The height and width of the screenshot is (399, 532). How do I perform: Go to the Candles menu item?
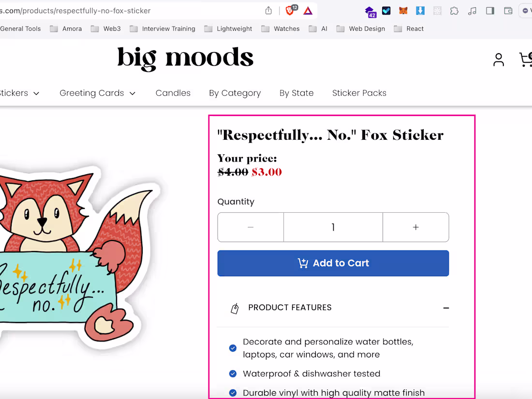tap(173, 93)
